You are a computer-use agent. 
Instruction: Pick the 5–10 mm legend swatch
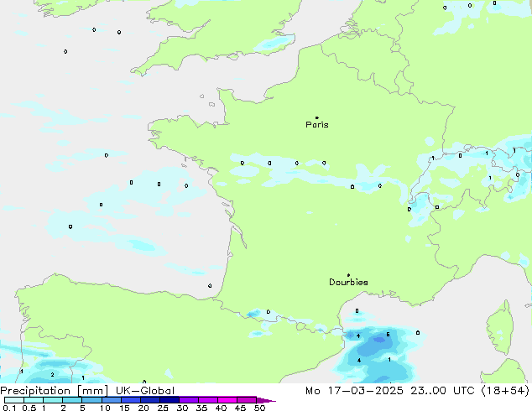[91, 400]
